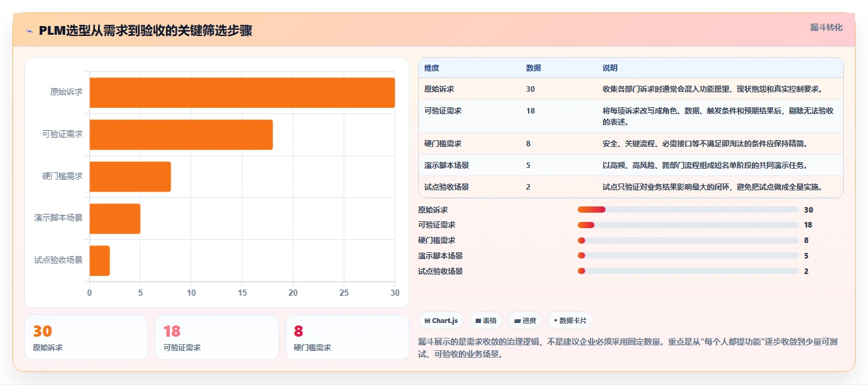
Task: Open the stat card showing 18 可验证需求
Action: click(217, 337)
